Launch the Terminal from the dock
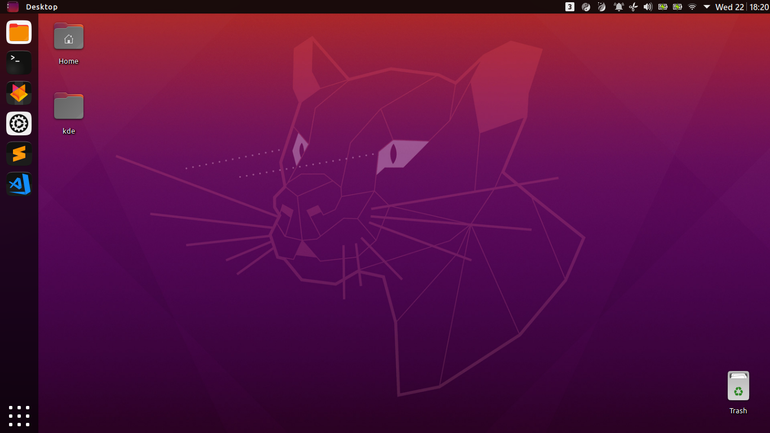770x433 pixels. [x=19, y=62]
